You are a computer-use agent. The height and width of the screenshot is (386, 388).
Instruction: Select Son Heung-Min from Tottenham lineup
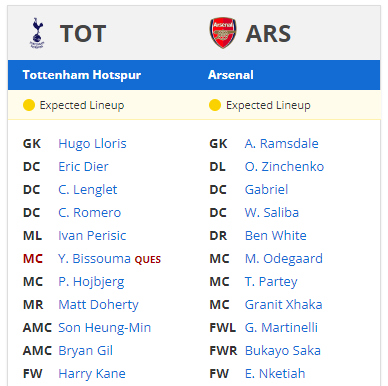tap(105, 328)
